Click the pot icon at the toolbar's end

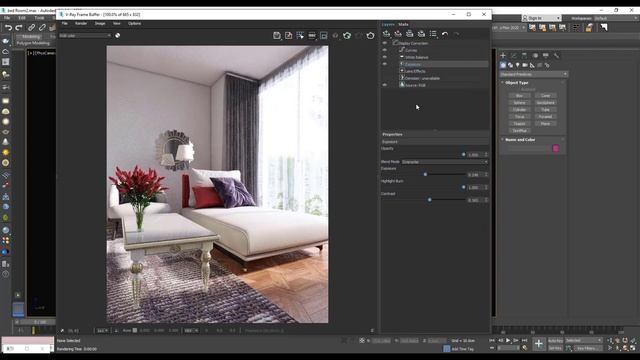click(370, 36)
